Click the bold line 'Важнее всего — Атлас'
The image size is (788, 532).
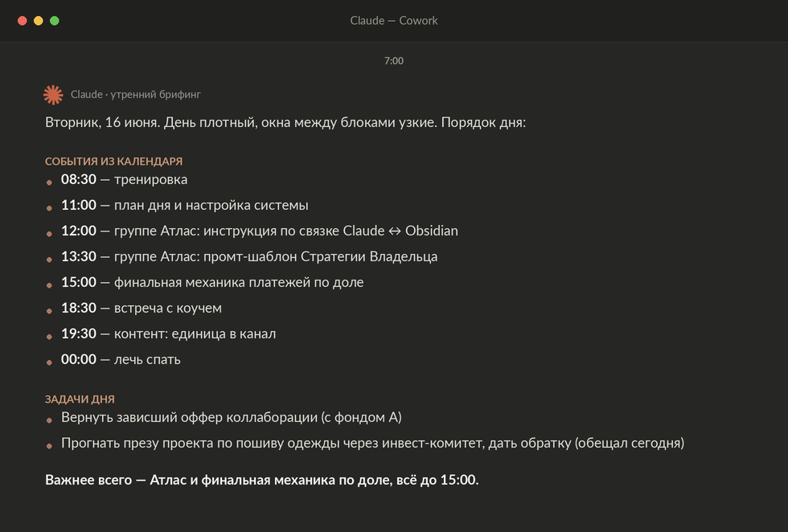[262, 480]
